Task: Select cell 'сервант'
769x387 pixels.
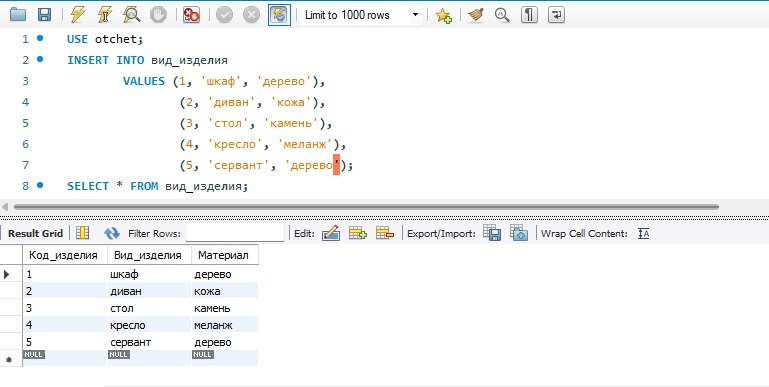Action: (x=149, y=342)
